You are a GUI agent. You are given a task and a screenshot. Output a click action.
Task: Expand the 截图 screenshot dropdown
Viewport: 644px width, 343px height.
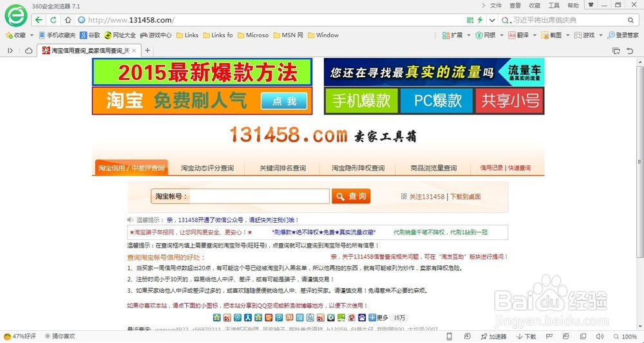coord(567,35)
